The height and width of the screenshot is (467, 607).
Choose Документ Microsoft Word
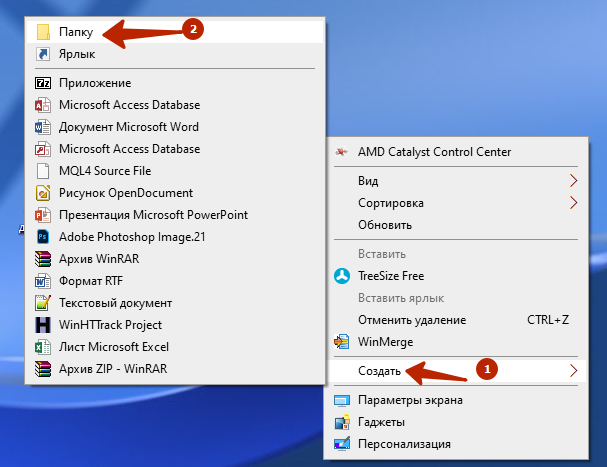point(175,127)
